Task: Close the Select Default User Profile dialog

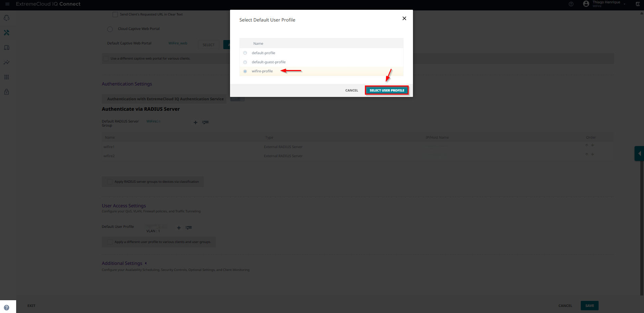Action: [404, 19]
